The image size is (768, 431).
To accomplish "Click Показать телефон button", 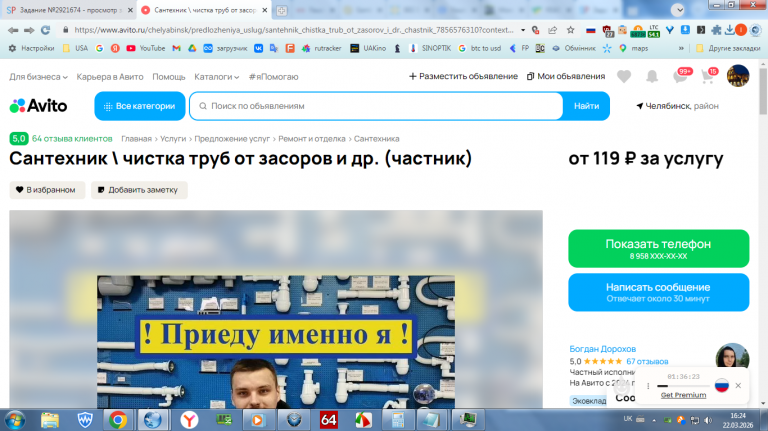I will pyautogui.click(x=659, y=248).
